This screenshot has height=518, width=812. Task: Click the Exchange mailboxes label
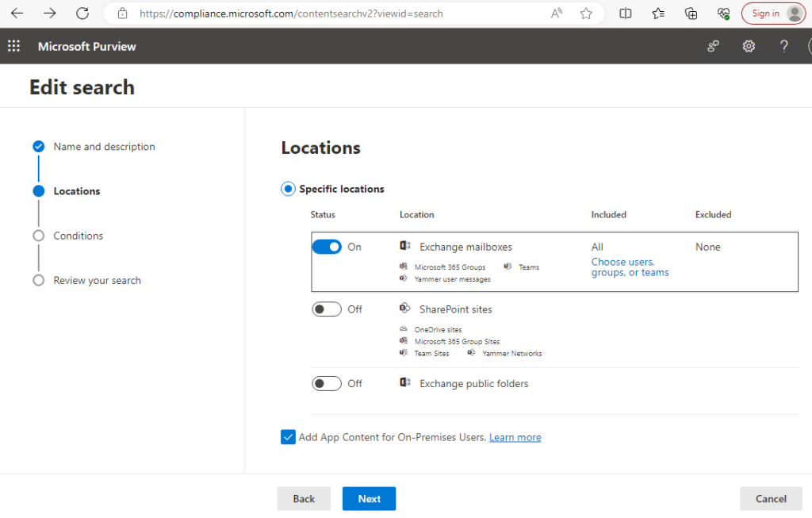[465, 247]
